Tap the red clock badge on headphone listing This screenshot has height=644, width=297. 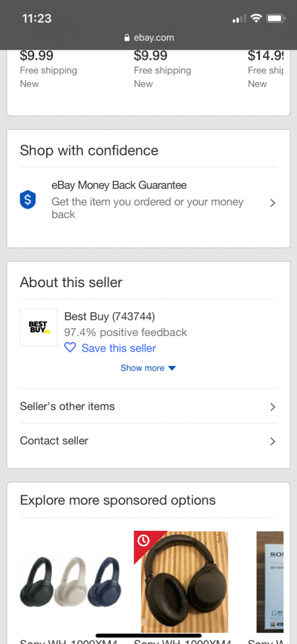pyautogui.click(x=144, y=540)
